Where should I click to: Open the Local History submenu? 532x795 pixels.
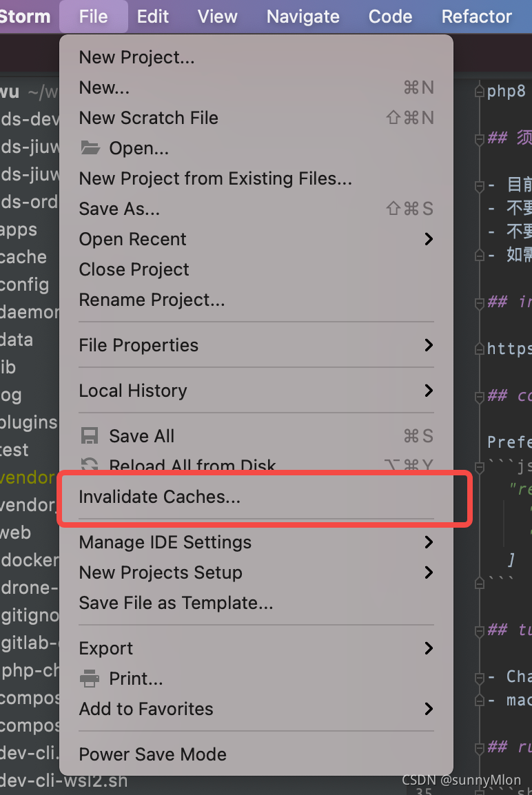133,391
